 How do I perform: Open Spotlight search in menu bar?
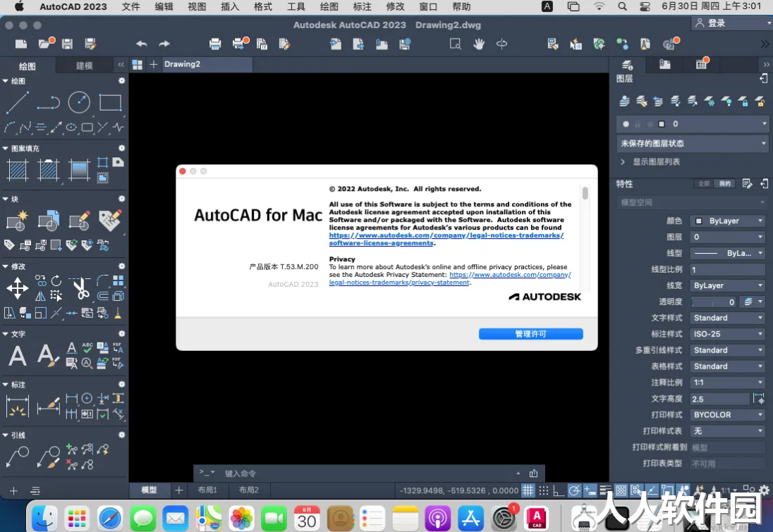pyautogui.click(x=622, y=6)
